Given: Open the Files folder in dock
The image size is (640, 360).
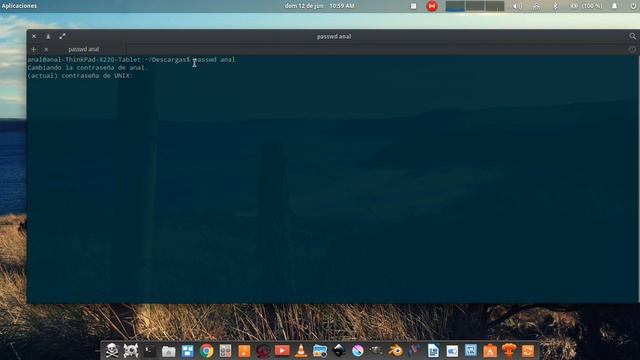Looking at the screenshot, I should [x=169, y=351].
